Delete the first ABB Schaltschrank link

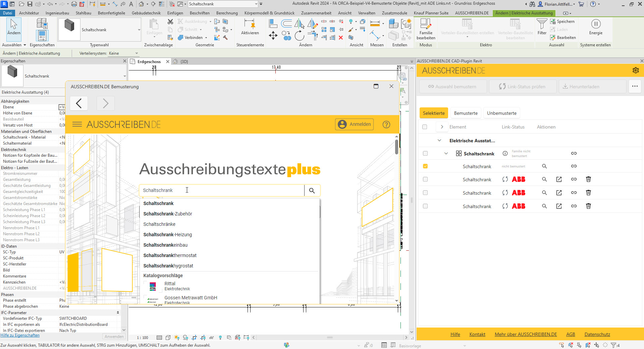(x=588, y=180)
